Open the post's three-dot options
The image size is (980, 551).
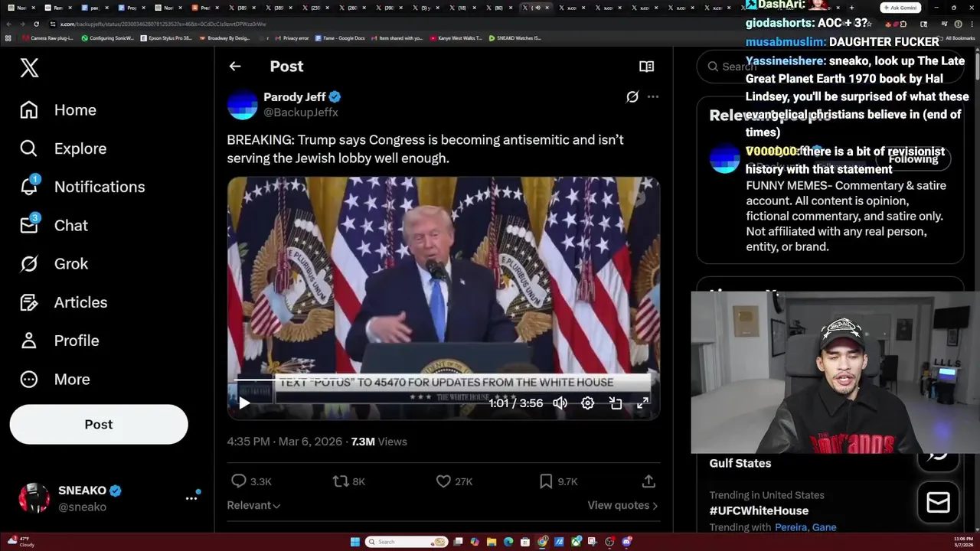(653, 96)
